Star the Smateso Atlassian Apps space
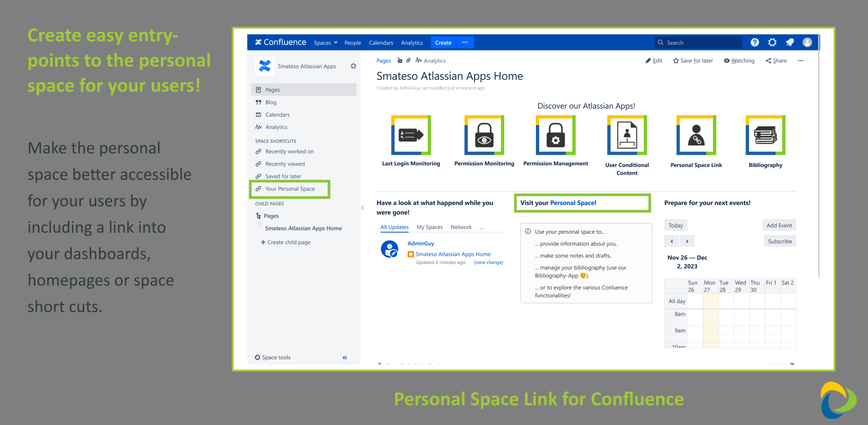 [353, 66]
